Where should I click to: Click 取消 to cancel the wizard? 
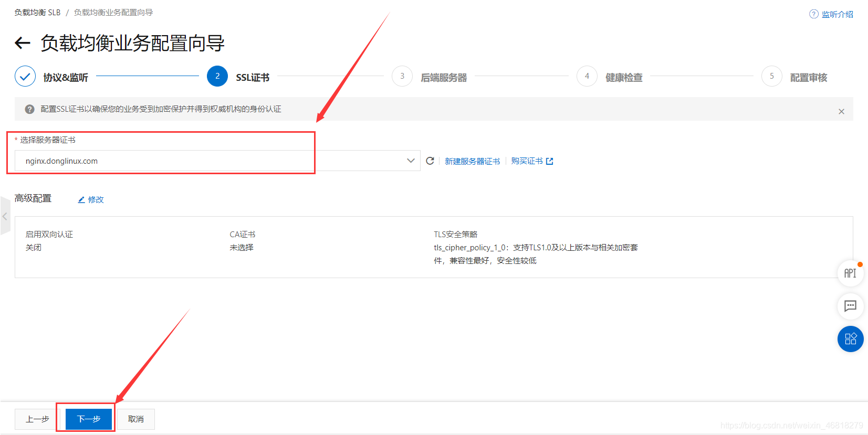pos(136,419)
